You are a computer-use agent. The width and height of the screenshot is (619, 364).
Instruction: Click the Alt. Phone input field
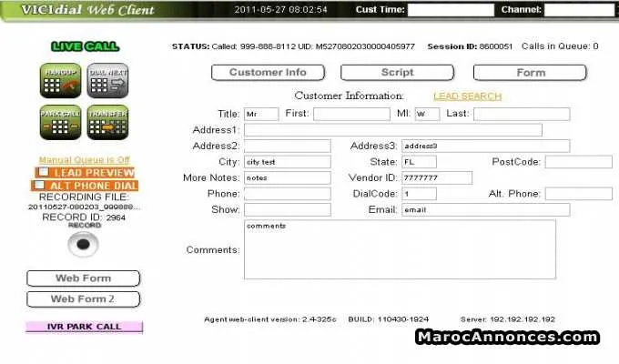579,194
